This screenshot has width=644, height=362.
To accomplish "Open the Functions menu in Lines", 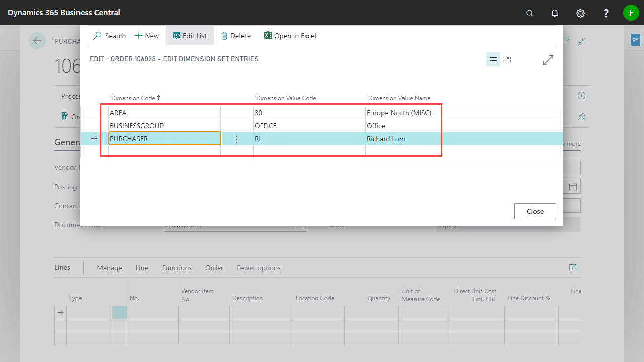I will (x=176, y=268).
